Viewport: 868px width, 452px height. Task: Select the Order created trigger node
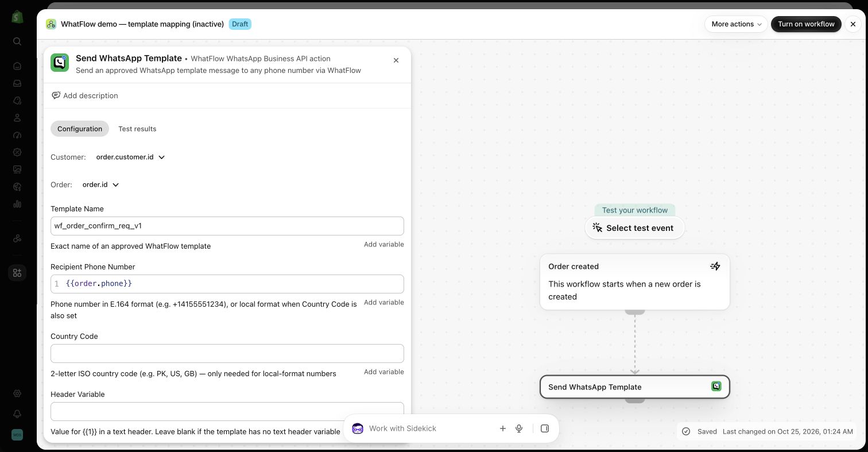pos(634,282)
